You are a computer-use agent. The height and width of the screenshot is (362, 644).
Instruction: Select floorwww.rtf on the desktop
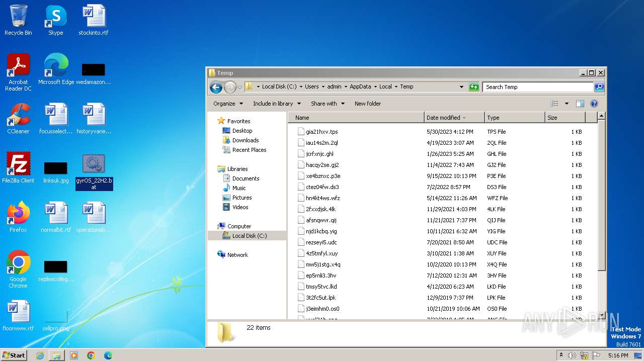coord(18,315)
